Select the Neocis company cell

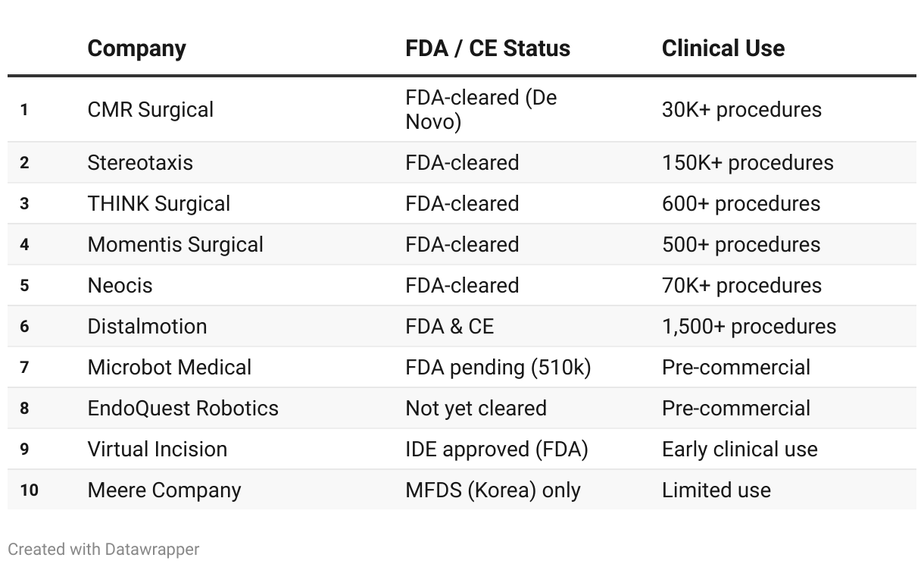120,286
